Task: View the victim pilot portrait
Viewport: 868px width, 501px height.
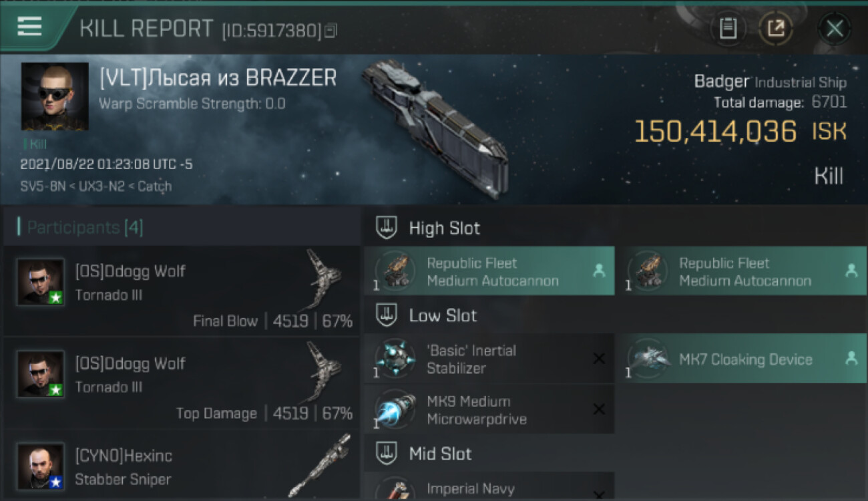Action: click(x=55, y=97)
